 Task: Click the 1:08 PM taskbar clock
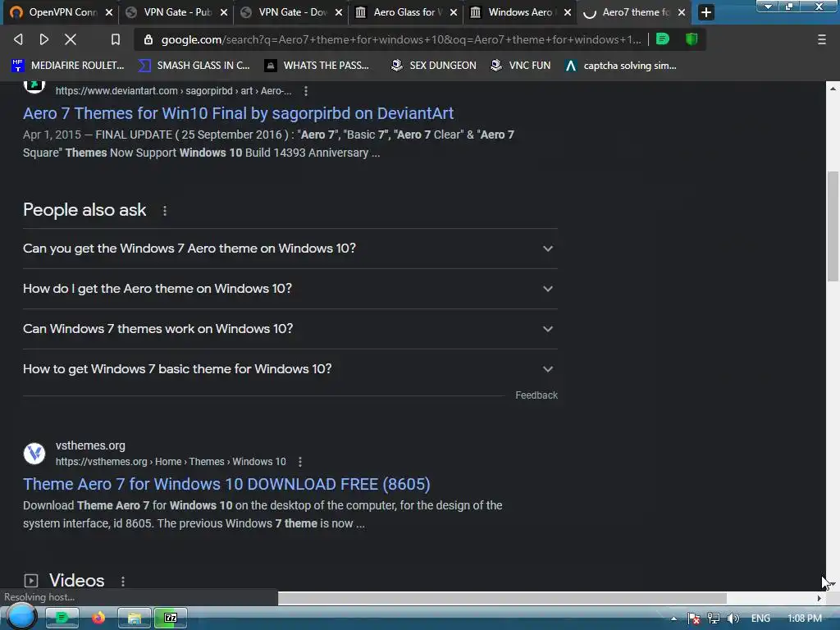(805, 619)
